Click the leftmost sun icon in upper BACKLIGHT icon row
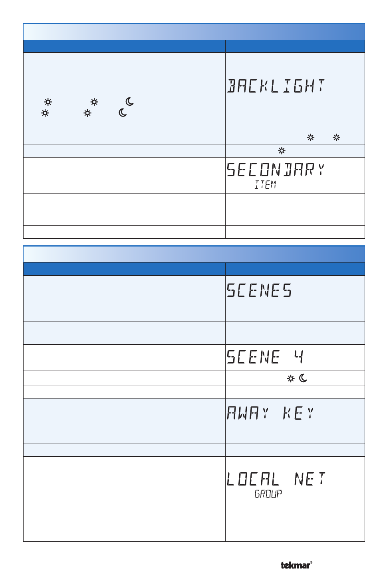Image resolution: width=381 pixels, height=588 pixels. tap(48, 102)
